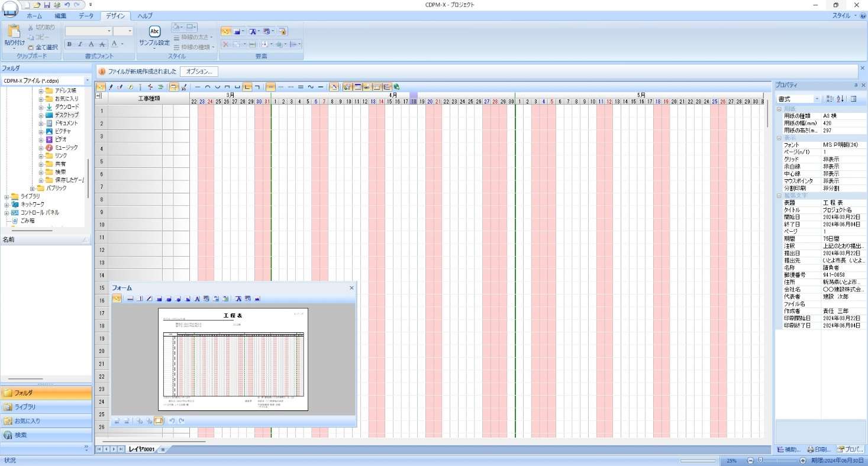Toggle the pin icon on プロパティ panel
Viewport: 868px width, 466px height.
click(x=856, y=85)
